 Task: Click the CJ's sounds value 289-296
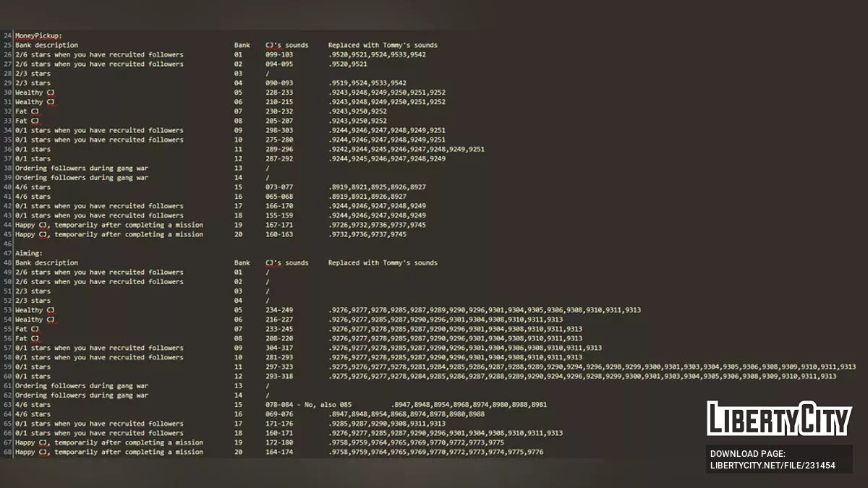tap(279, 150)
